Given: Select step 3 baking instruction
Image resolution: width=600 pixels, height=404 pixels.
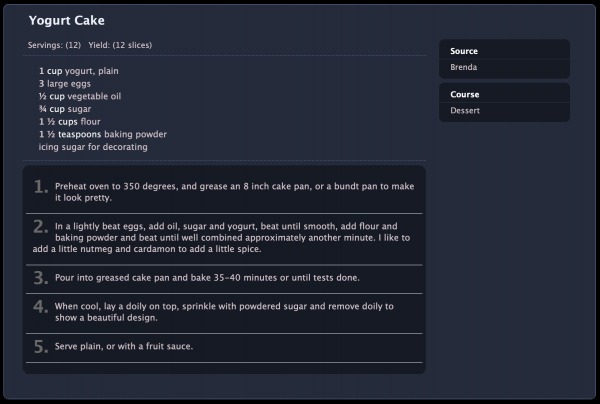Looking at the screenshot, I should pos(207,278).
